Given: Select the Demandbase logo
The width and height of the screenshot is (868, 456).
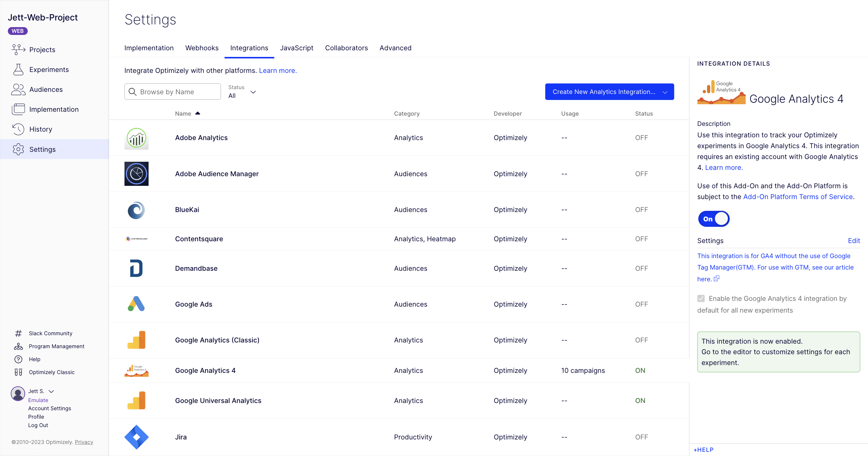Looking at the screenshot, I should pyautogui.click(x=137, y=268).
